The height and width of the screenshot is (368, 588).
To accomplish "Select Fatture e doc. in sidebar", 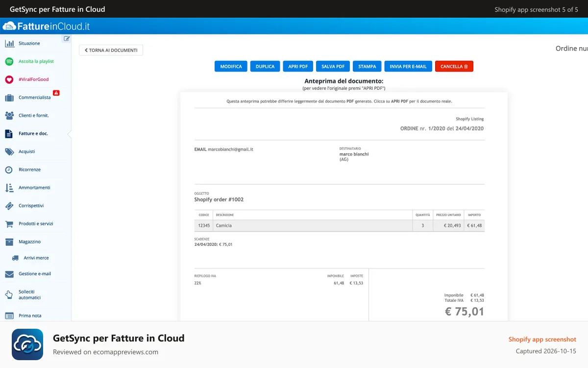I will [x=33, y=133].
